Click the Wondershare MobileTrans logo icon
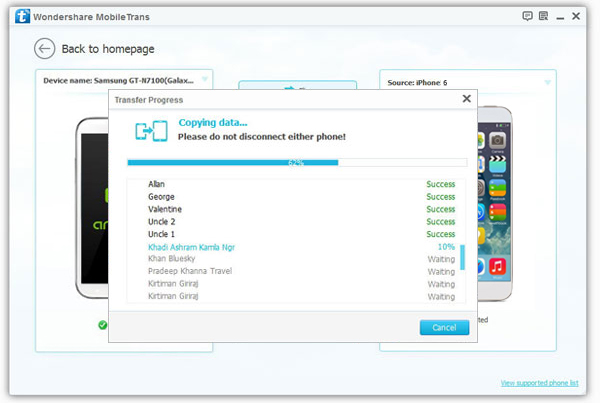The image size is (600, 403). (x=23, y=16)
